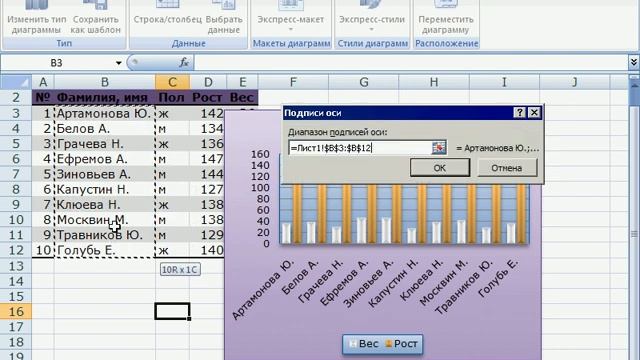Screen dimensions: 640x360
Task: Click the Вес legend entry
Action: coord(364,344)
